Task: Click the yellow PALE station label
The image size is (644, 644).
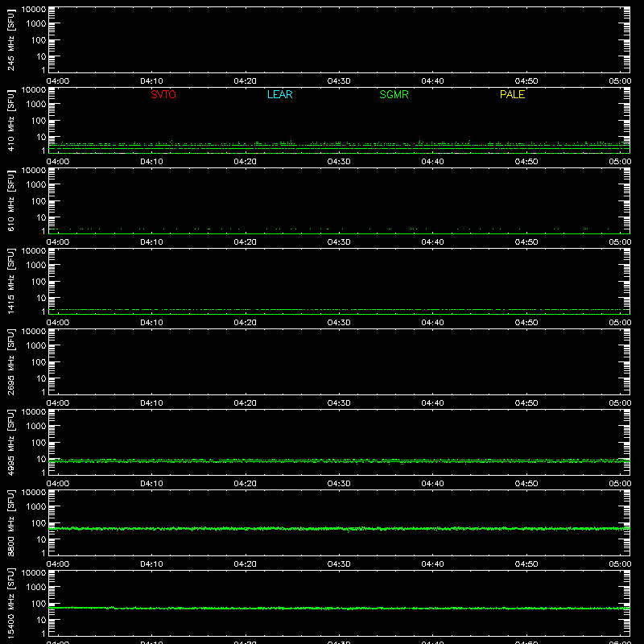Action: (x=512, y=94)
